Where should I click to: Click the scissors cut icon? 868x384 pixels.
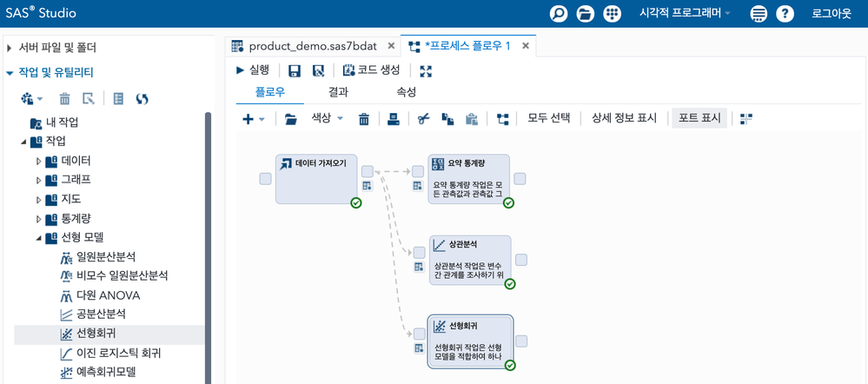pyautogui.click(x=424, y=119)
